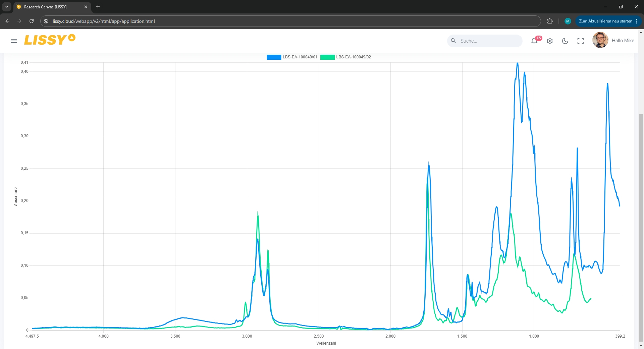Click the 'Absorbanz' y-axis title
644x349 pixels.
[x=16, y=197]
